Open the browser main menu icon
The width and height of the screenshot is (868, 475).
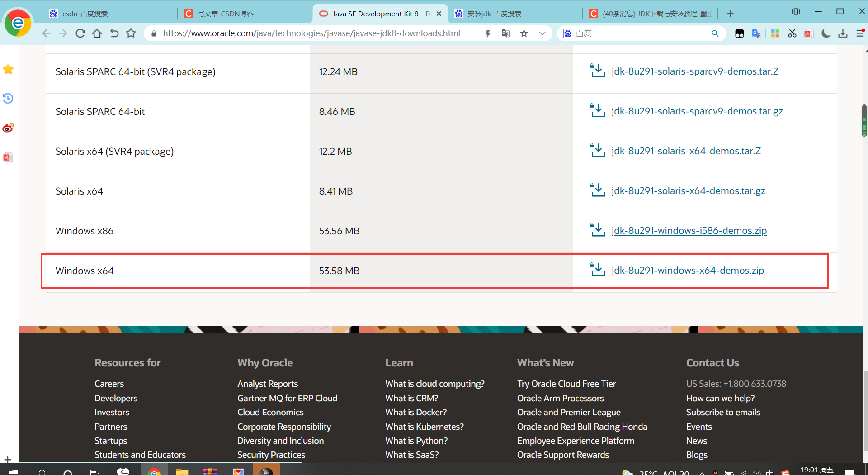860,33
